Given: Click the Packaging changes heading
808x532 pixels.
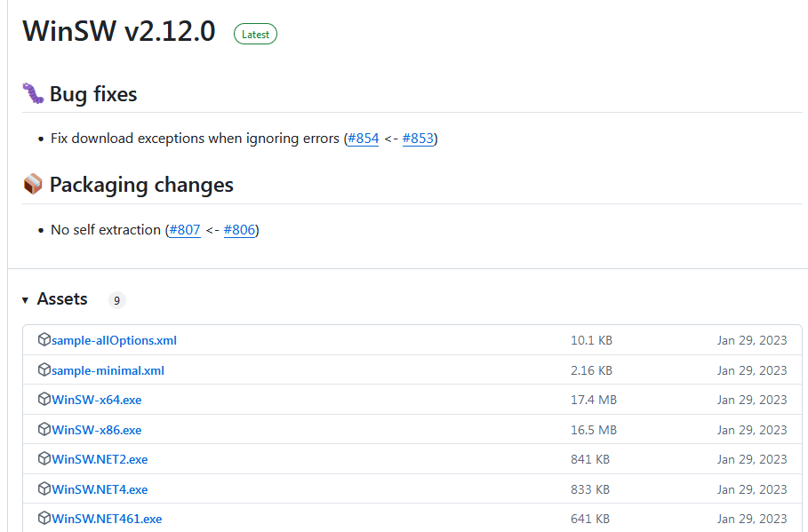Looking at the screenshot, I should [x=141, y=185].
